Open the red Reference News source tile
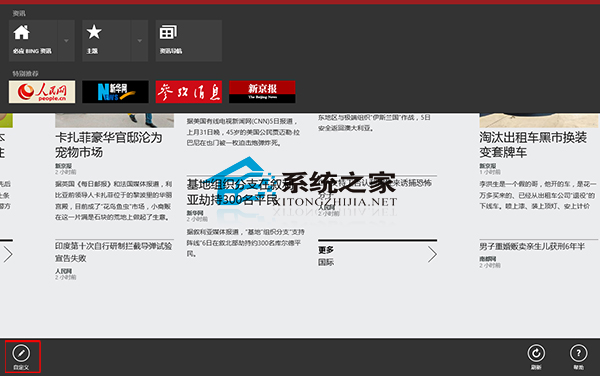Viewport: 600px width, 376px height. [189, 92]
